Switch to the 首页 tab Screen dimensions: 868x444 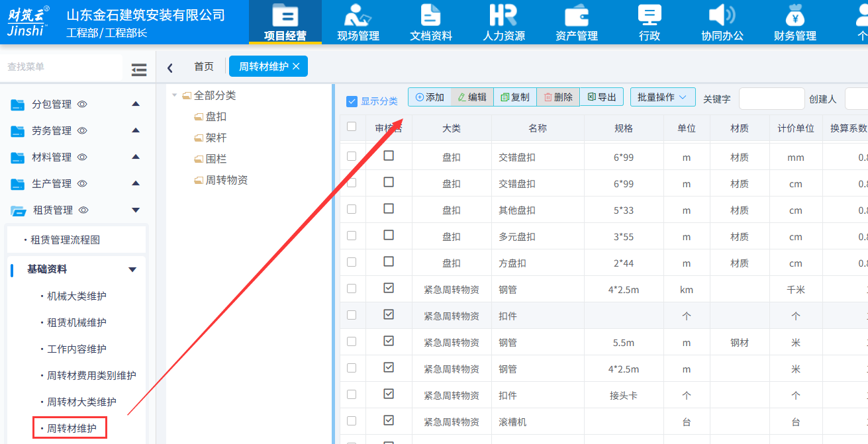point(204,67)
